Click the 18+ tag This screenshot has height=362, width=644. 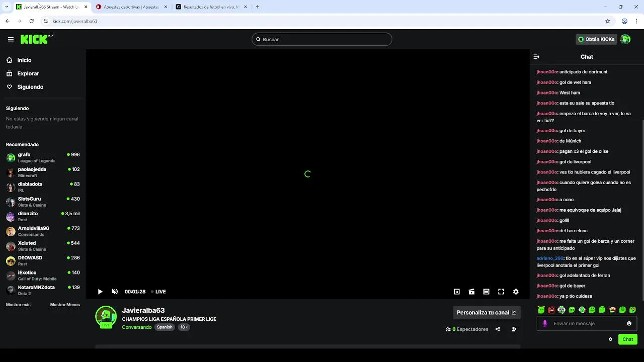184,327
